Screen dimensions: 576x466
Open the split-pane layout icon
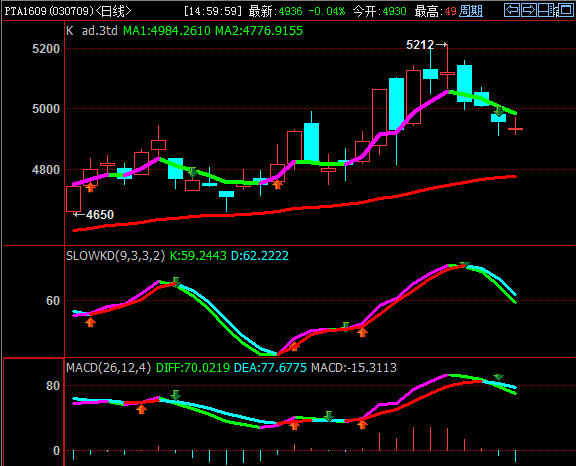(x=546, y=10)
